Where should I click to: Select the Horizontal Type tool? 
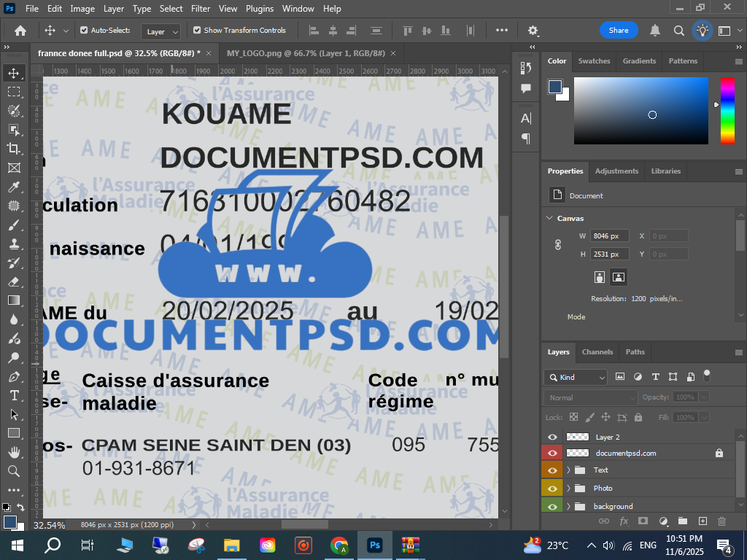14,395
